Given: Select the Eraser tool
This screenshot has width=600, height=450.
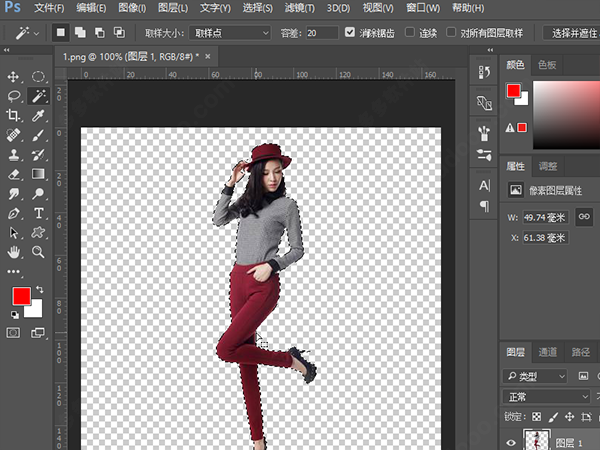Looking at the screenshot, I should tap(13, 174).
